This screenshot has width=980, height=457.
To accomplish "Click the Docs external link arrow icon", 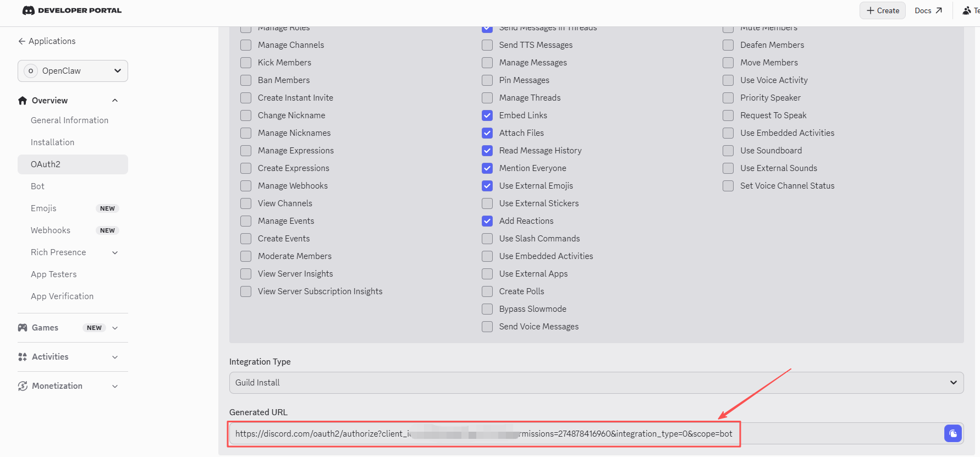I will pyautogui.click(x=939, y=10).
